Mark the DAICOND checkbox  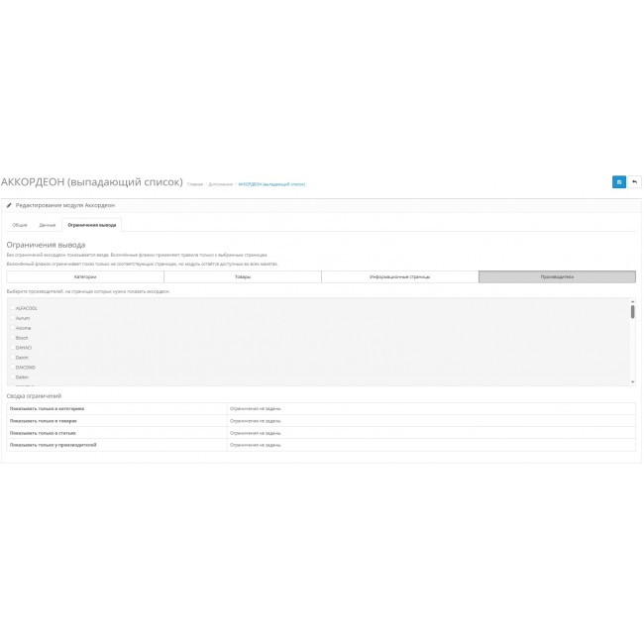point(12,368)
